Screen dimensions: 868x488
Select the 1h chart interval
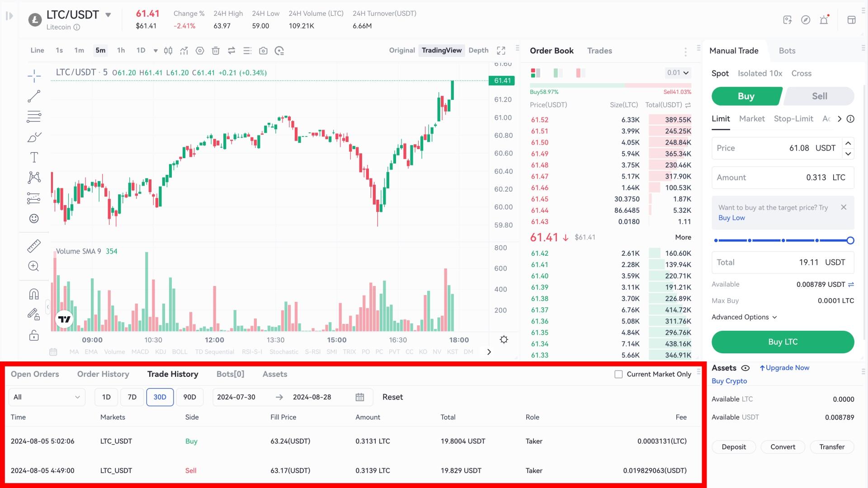(121, 50)
